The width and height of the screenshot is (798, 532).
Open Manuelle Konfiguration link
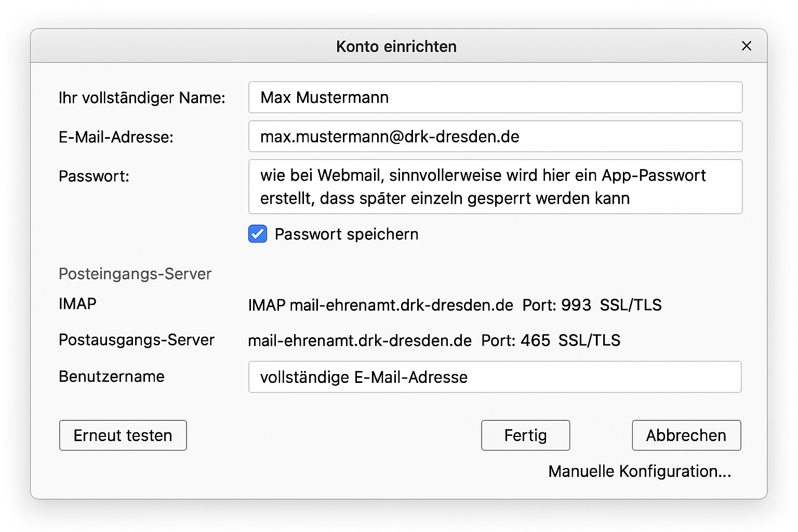coord(640,471)
